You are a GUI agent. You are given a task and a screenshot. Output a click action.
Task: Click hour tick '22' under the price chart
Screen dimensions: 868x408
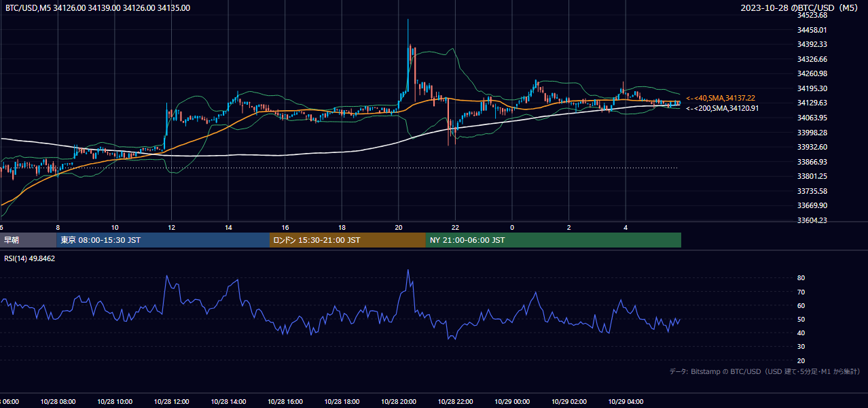[x=456, y=228]
